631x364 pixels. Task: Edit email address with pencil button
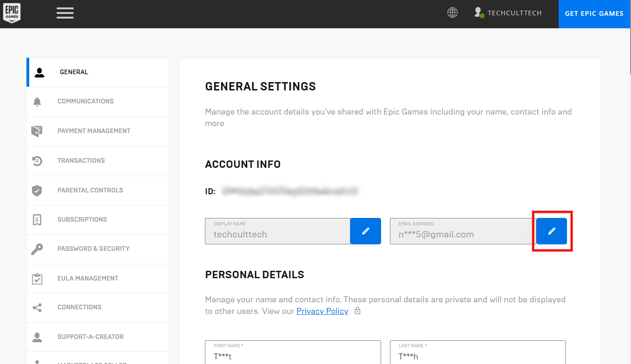(x=552, y=231)
